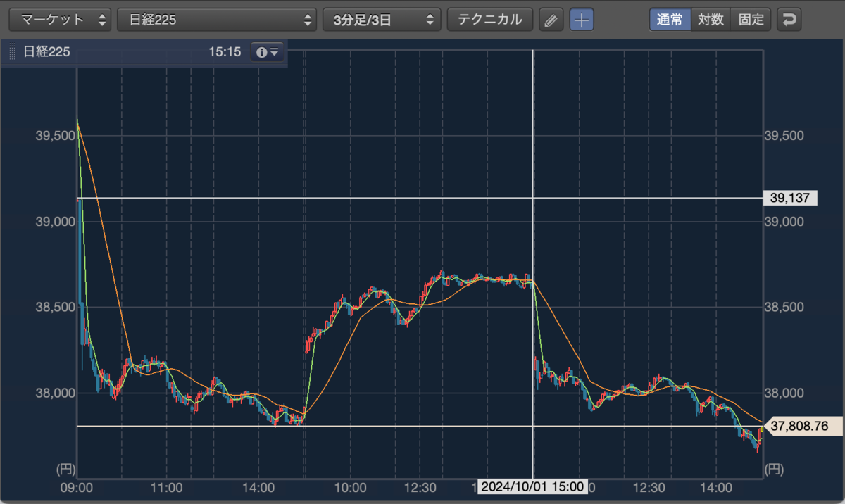This screenshot has height=504, width=845.
Task: Select the pencil drawing tool icon
Action: [551, 20]
